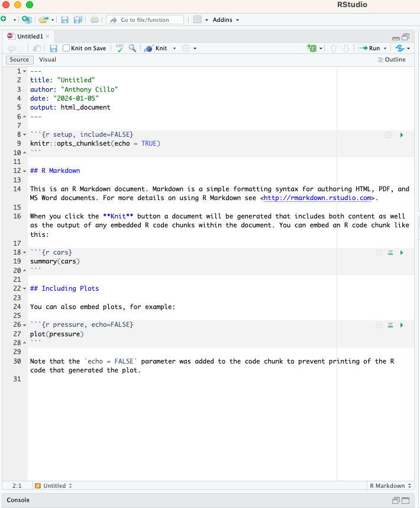Minimize the source pane

click(x=396, y=37)
